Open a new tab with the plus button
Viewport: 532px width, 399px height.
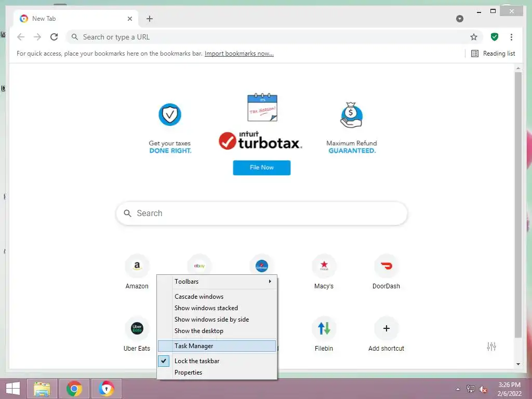point(150,19)
